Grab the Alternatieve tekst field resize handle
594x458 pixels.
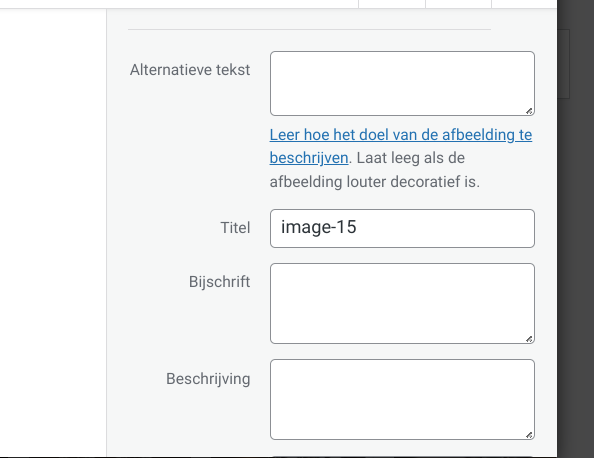(529, 111)
